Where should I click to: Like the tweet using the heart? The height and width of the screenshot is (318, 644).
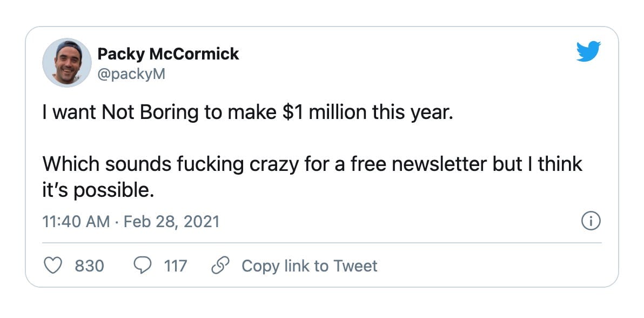click(52, 266)
